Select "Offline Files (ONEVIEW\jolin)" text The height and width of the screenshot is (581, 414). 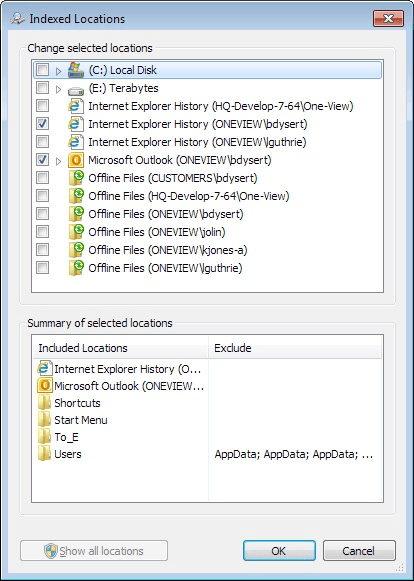[157, 232]
